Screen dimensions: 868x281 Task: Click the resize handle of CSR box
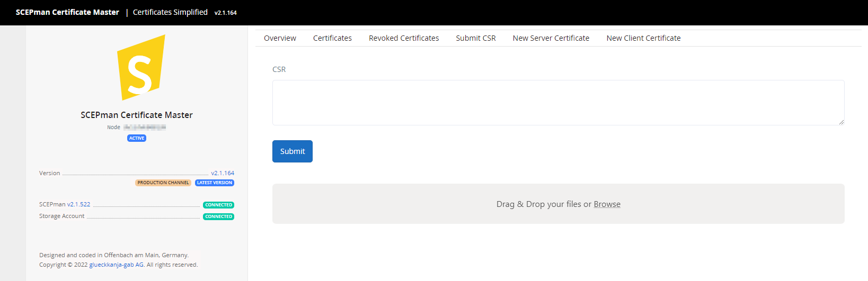(841, 122)
